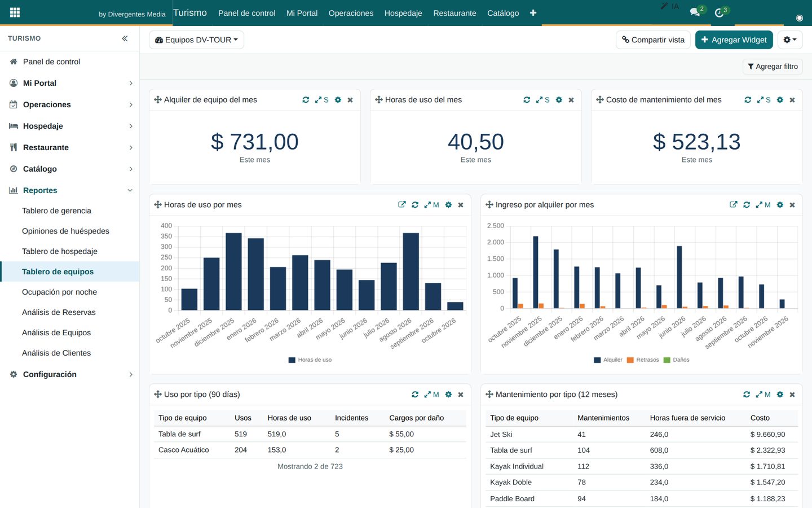Image resolution: width=812 pixels, height=508 pixels.
Task: Collapse the Turismo sidebar with double-chevron
Action: tap(125, 38)
